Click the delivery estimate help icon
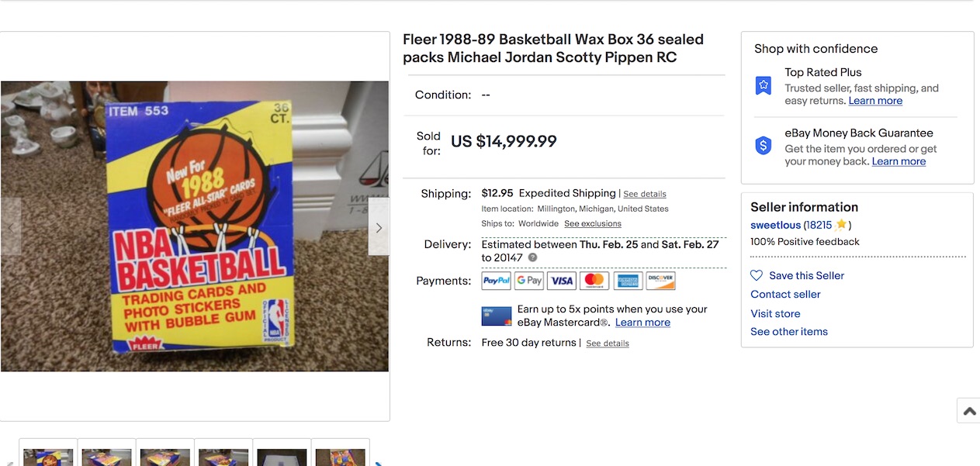980x466 pixels. click(532, 257)
